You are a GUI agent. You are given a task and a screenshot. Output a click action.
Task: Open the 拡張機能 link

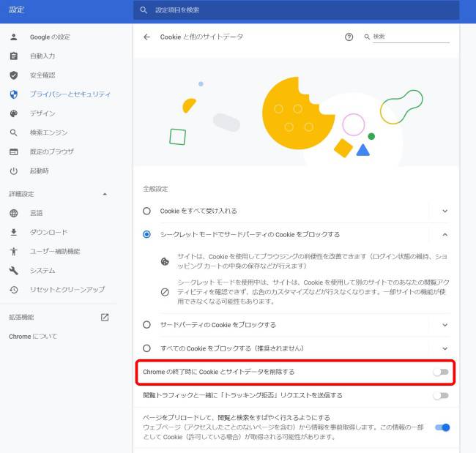(21, 318)
